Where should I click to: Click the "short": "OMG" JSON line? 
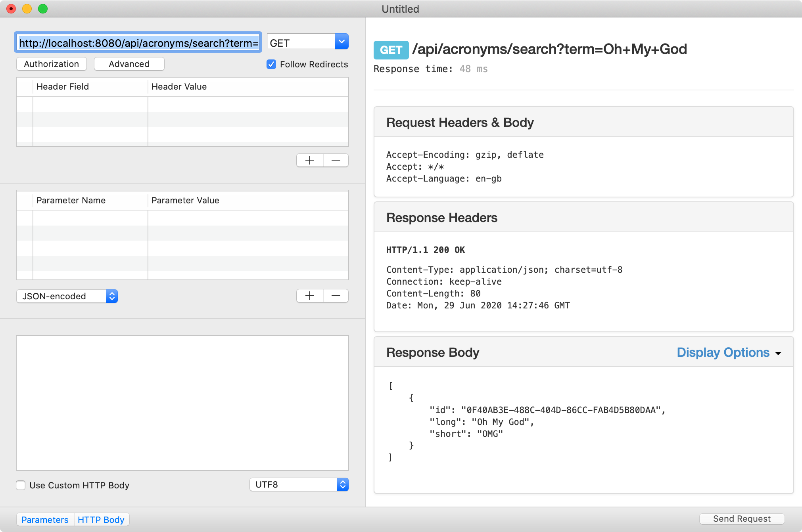point(466,434)
